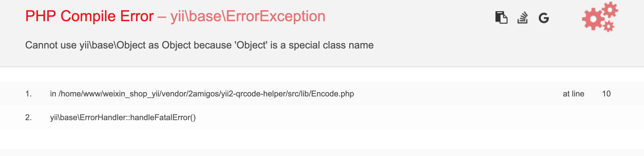Expand the ErrorHandler::handleFatalError() trace entry

(123, 118)
